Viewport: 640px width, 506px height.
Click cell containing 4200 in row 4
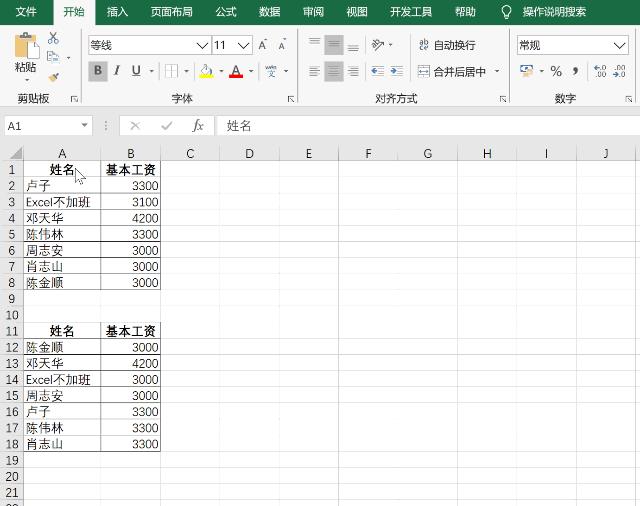pos(131,218)
